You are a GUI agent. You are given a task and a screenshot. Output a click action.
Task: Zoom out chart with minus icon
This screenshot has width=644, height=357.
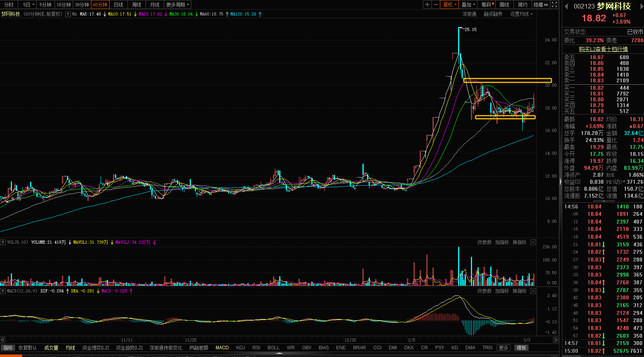[x=436, y=5]
